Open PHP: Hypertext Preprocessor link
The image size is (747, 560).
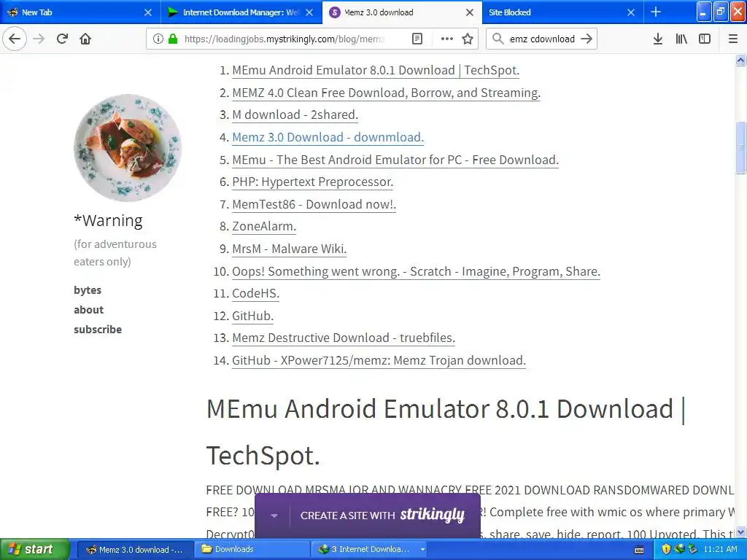(x=312, y=182)
